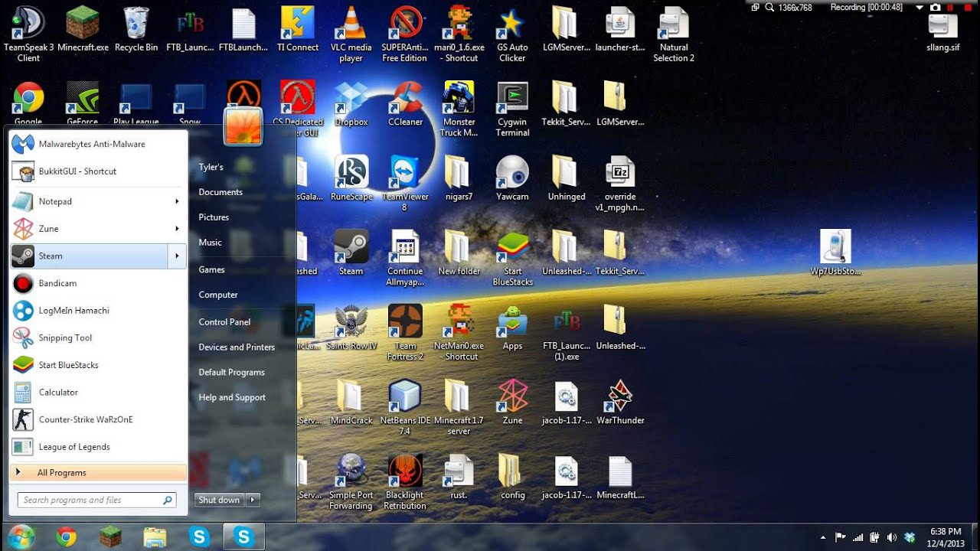Screen dimensions: 980x551
Task: Open Zune desktop shortcut icon
Action: (x=512, y=401)
